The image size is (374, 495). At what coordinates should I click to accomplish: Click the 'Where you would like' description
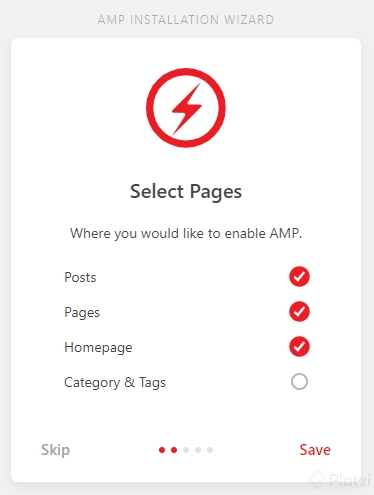click(186, 233)
